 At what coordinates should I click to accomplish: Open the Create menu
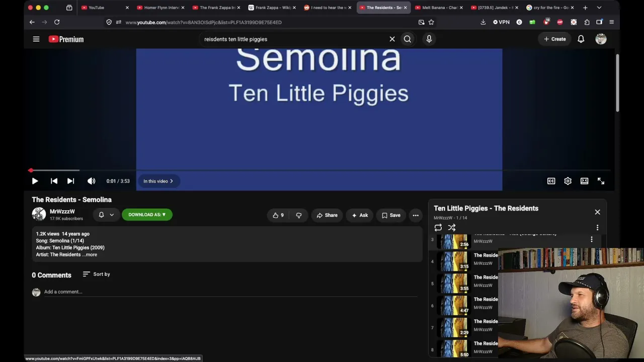[x=554, y=39]
